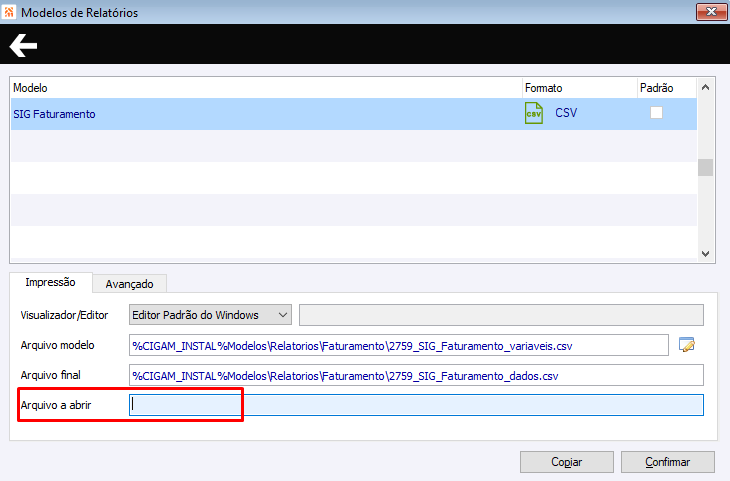Select the Impressão tab
730x481 pixels.
coord(50,282)
